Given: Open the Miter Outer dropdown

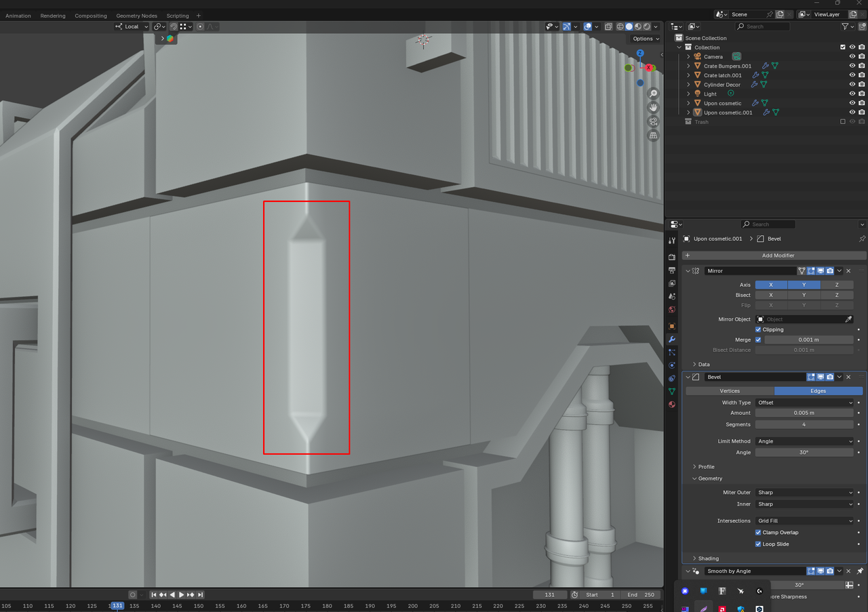Looking at the screenshot, I should 804,493.
